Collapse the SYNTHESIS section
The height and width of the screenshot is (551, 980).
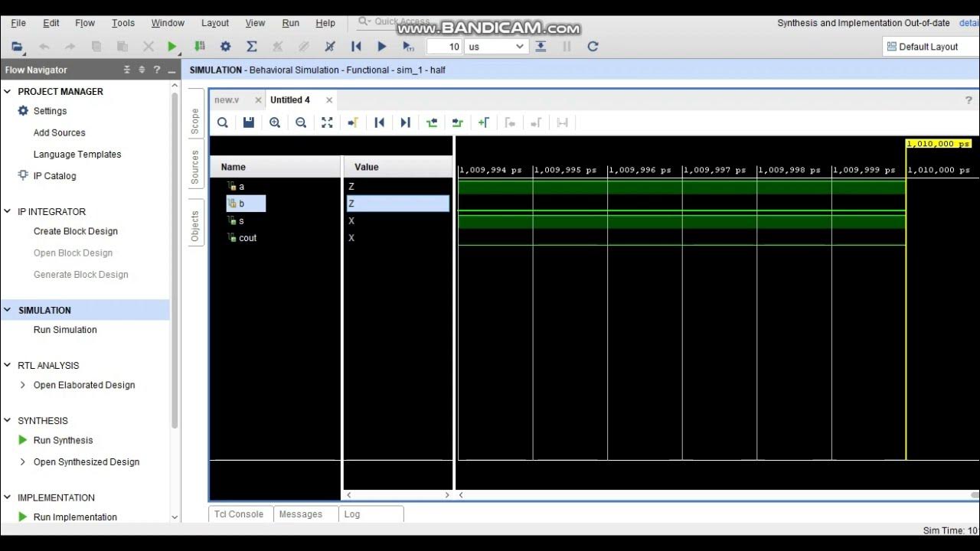[x=8, y=420]
